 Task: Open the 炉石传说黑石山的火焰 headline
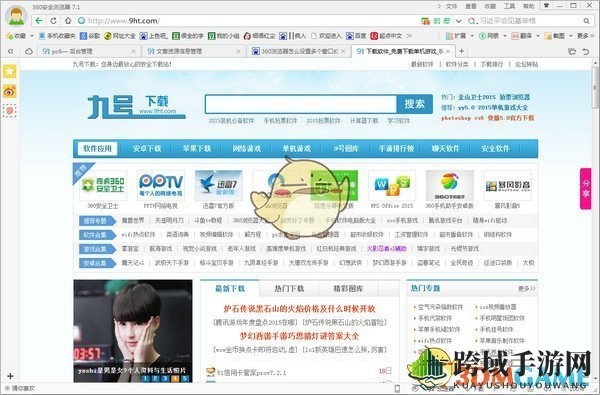pyautogui.click(x=300, y=308)
